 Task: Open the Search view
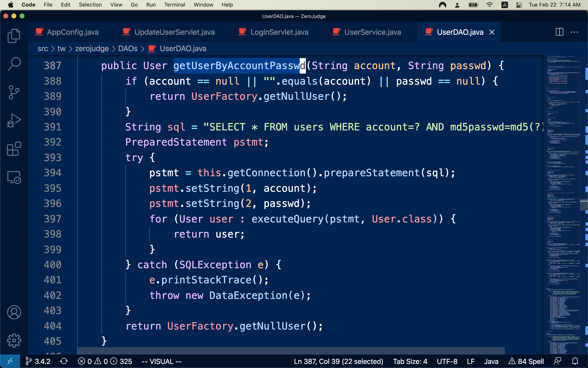[x=14, y=64]
